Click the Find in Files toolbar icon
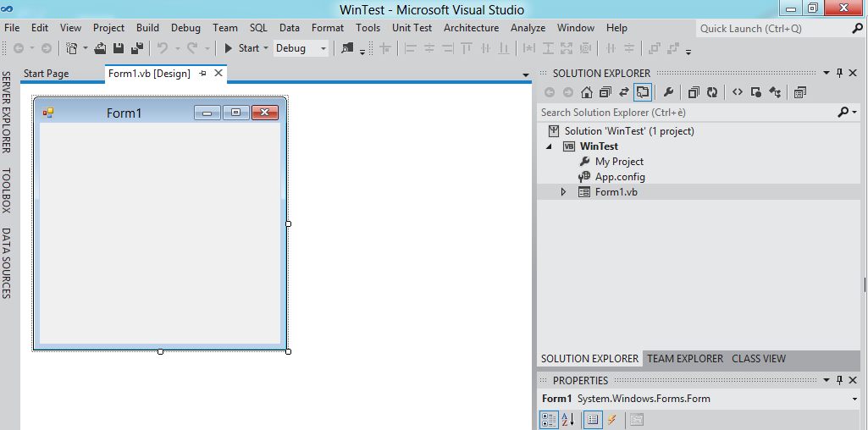The width and height of the screenshot is (868, 430). tap(347, 48)
